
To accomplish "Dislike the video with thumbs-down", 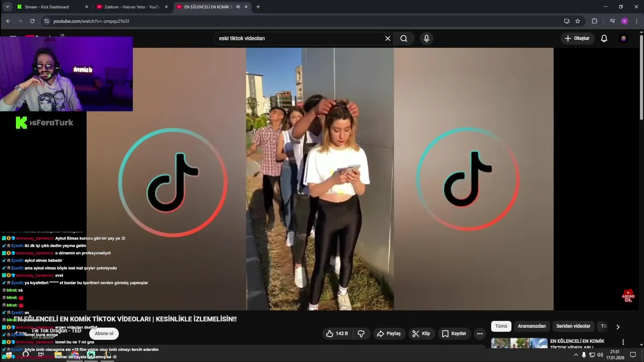I will point(361,333).
